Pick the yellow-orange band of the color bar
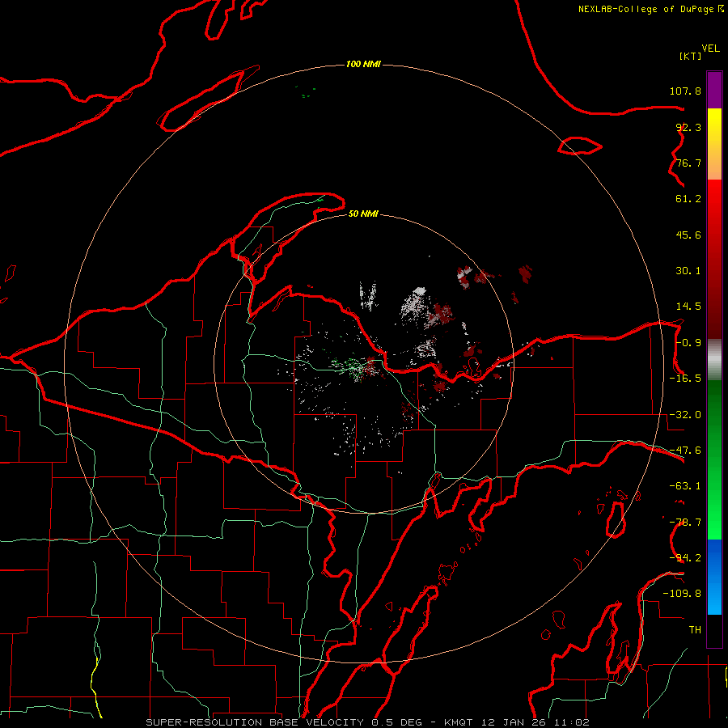 (714, 144)
